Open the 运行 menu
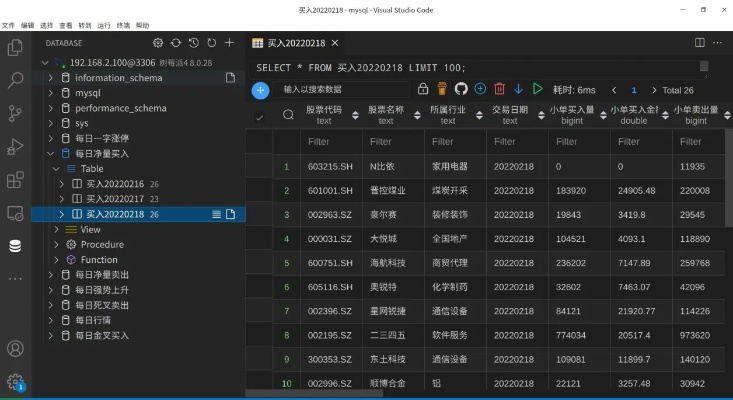This screenshot has height=400, width=733. tap(104, 25)
